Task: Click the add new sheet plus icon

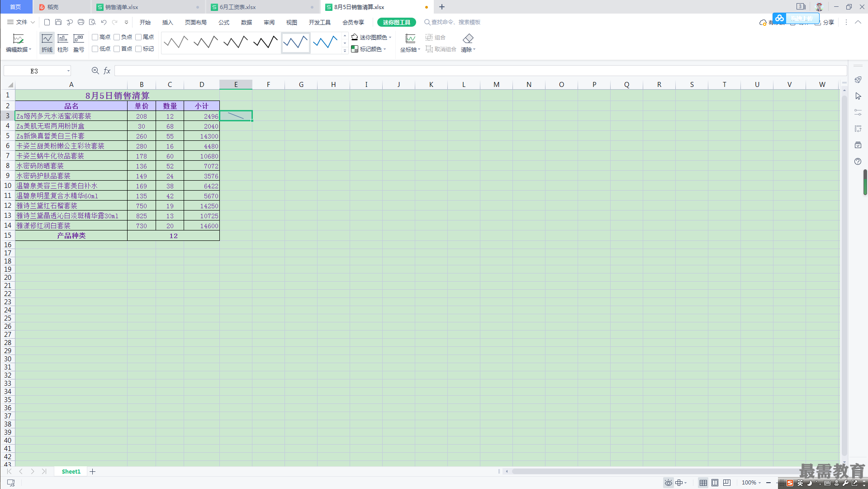Action: [92, 471]
